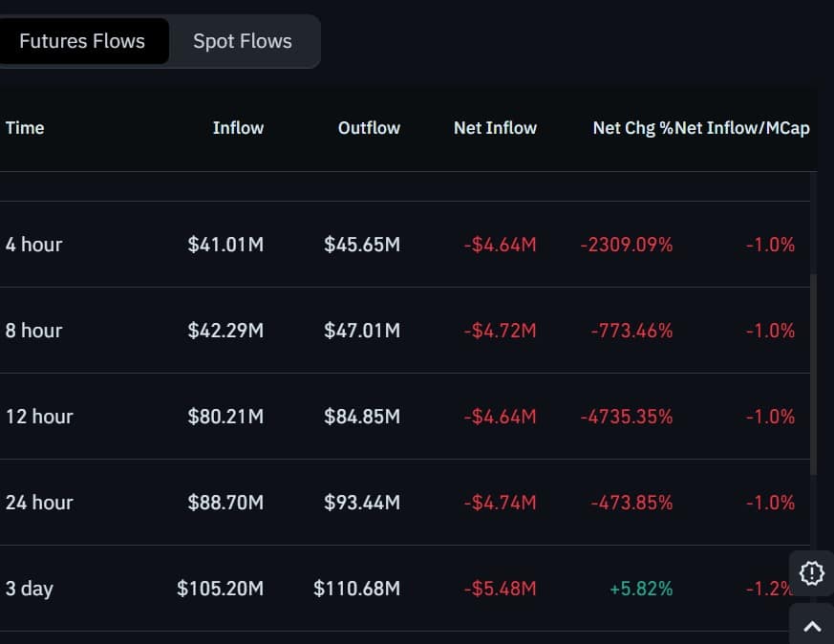This screenshot has height=644, width=834.
Task: Click the $110.68M outflow value
Action: point(357,589)
